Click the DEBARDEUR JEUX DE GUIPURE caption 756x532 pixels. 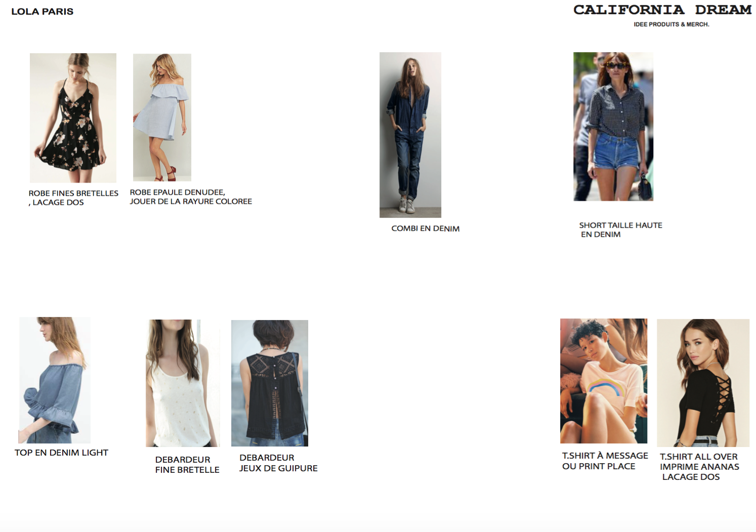[278, 463]
